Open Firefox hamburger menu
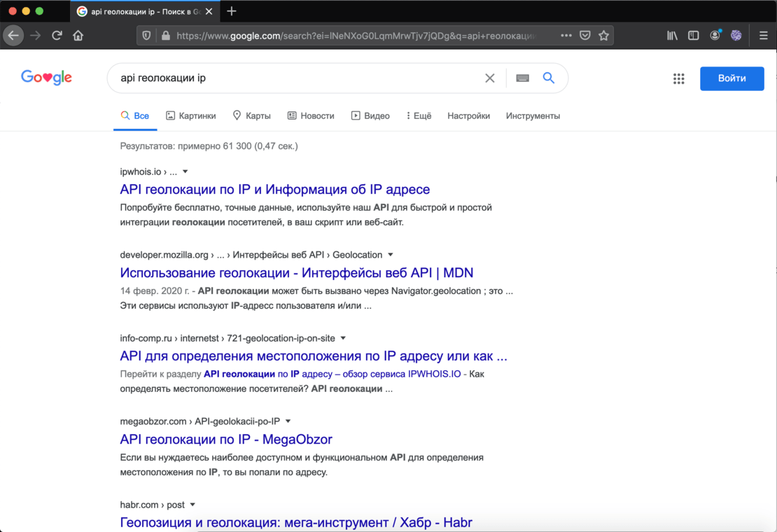The height and width of the screenshot is (532, 777). [x=764, y=36]
